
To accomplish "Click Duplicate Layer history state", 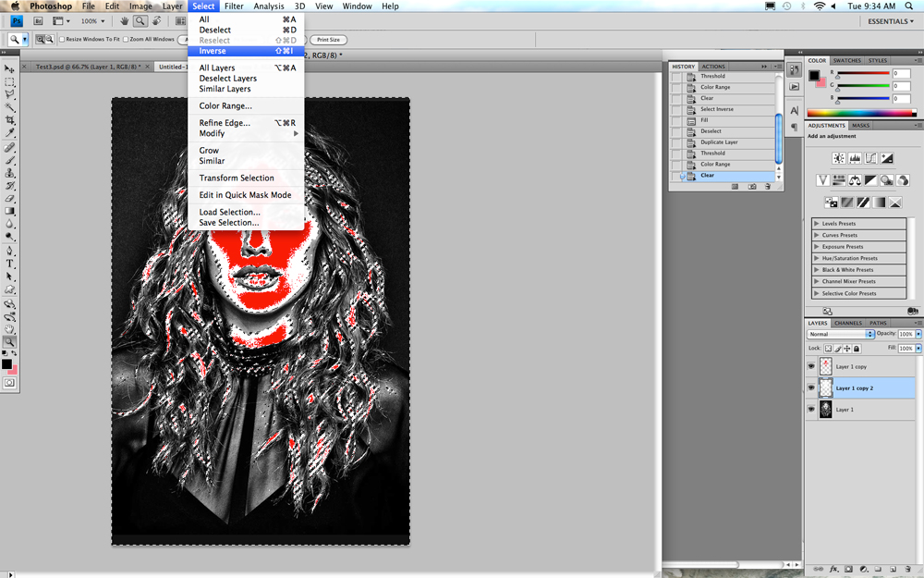I will coord(723,142).
